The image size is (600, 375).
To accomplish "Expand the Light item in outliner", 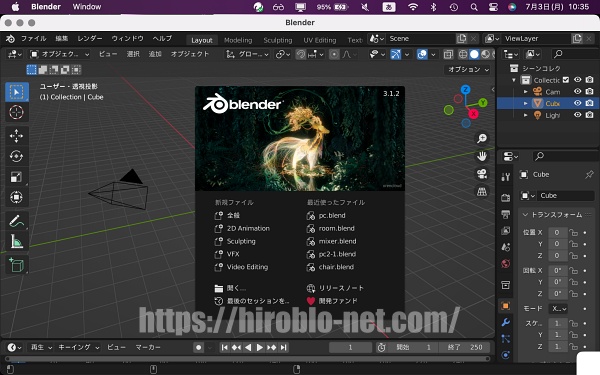I will [x=525, y=115].
